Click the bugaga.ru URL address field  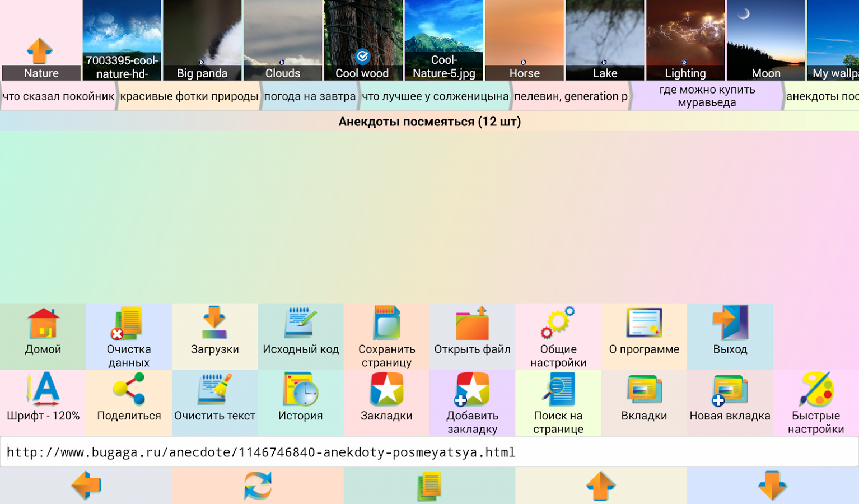[x=429, y=452]
